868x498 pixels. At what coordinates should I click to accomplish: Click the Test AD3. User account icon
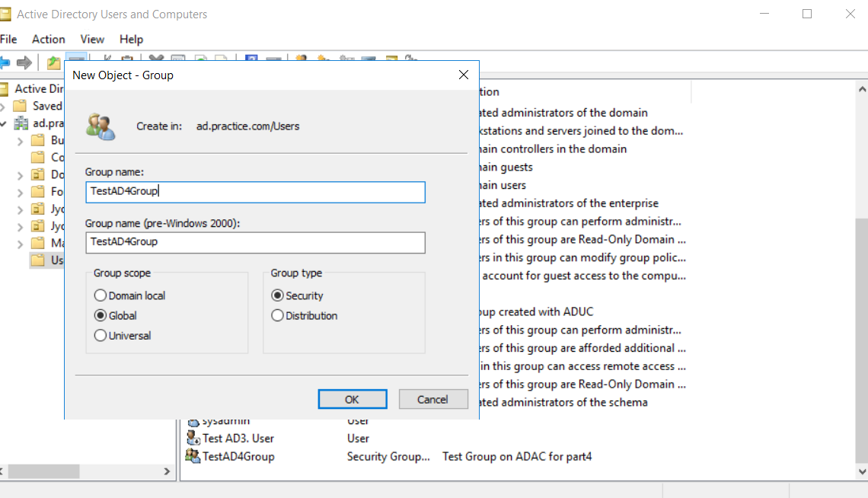pos(193,438)
